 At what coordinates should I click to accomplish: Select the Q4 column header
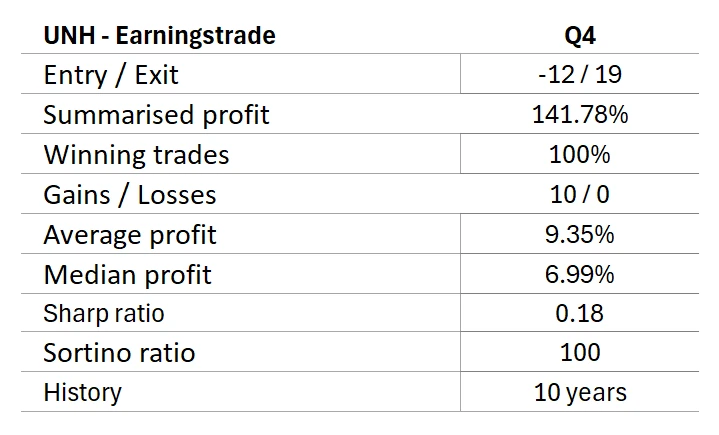580,37
